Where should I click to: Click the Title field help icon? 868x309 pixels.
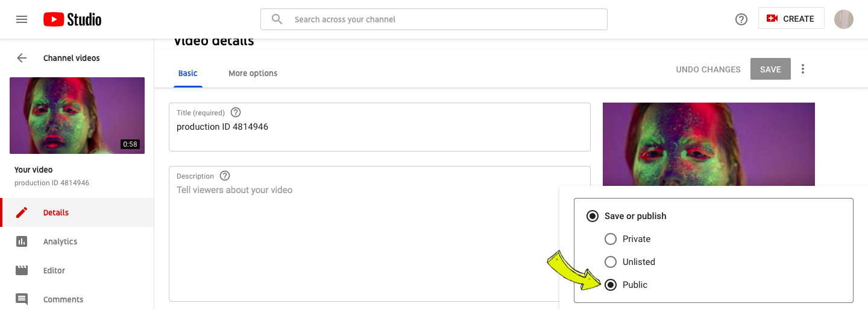pos(236,112)
